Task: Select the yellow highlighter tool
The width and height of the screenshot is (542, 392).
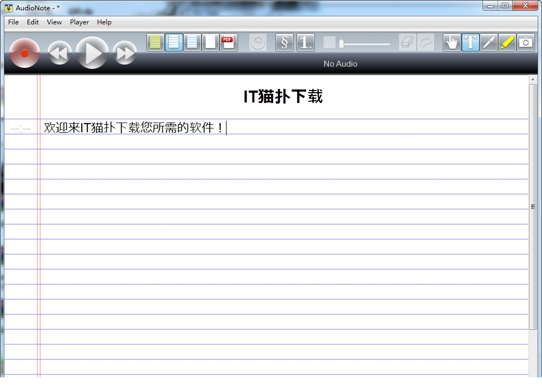Action: point(507,42)
